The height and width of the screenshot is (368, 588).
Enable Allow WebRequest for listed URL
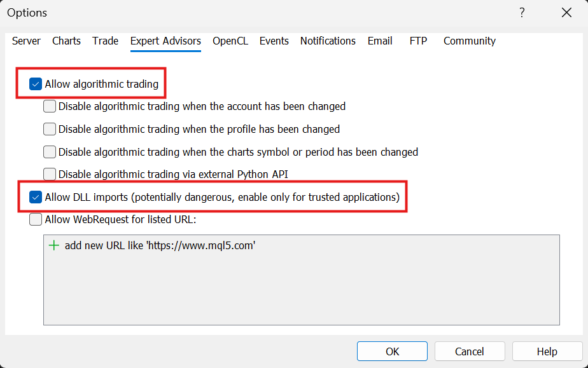[35, 219]
